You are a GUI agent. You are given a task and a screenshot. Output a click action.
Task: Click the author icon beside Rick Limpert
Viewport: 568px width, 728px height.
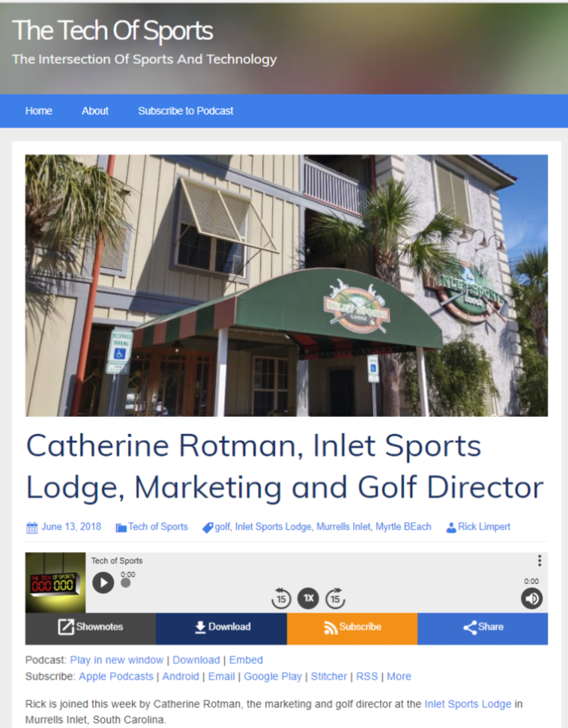[451, 527]
